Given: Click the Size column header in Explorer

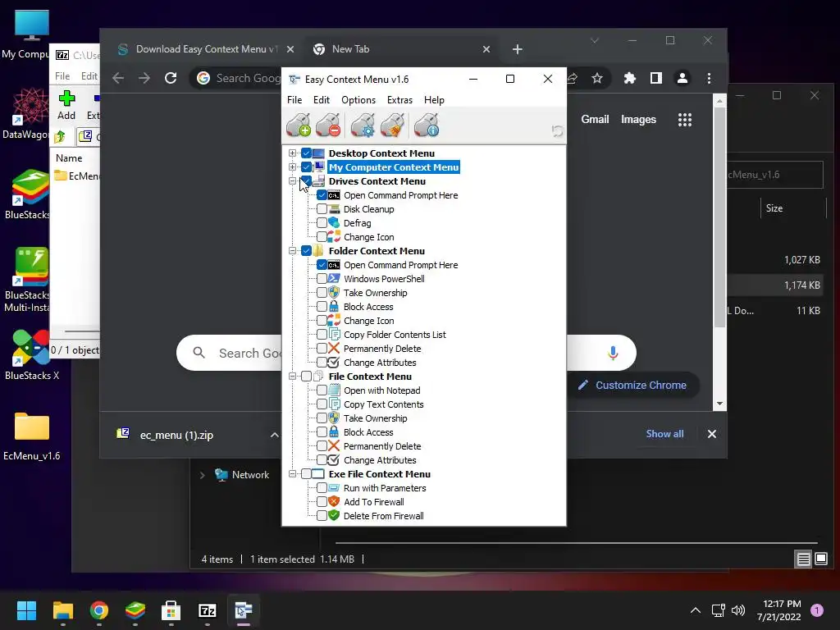Looking at the screenshot, I should click(x=774, y=208).
